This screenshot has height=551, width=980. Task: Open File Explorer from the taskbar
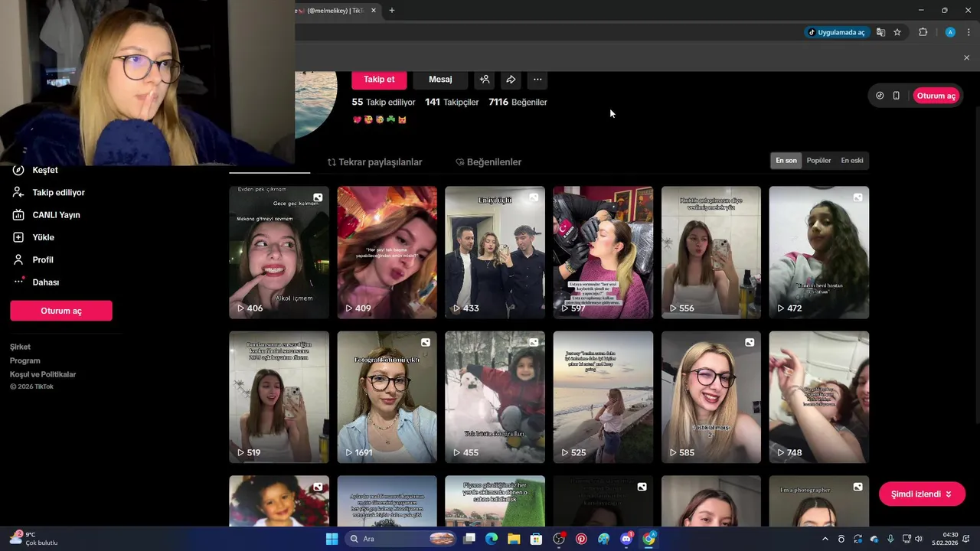tap(514, 539)
